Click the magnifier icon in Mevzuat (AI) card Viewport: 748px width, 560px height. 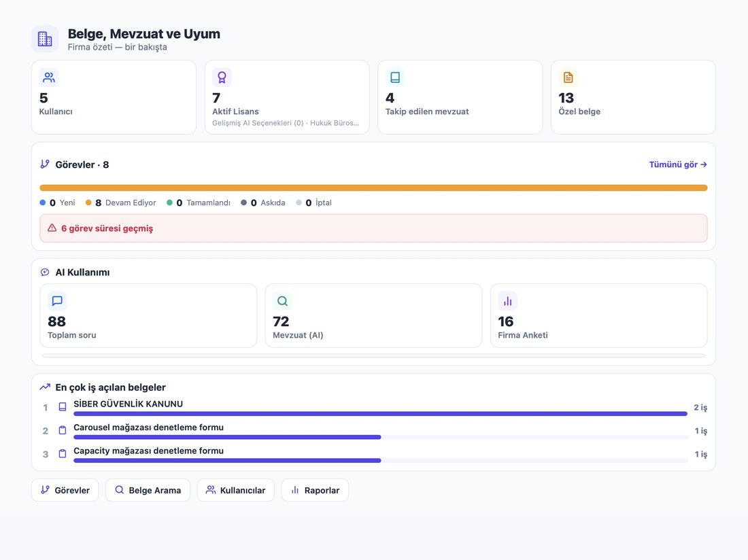[282, 301]
